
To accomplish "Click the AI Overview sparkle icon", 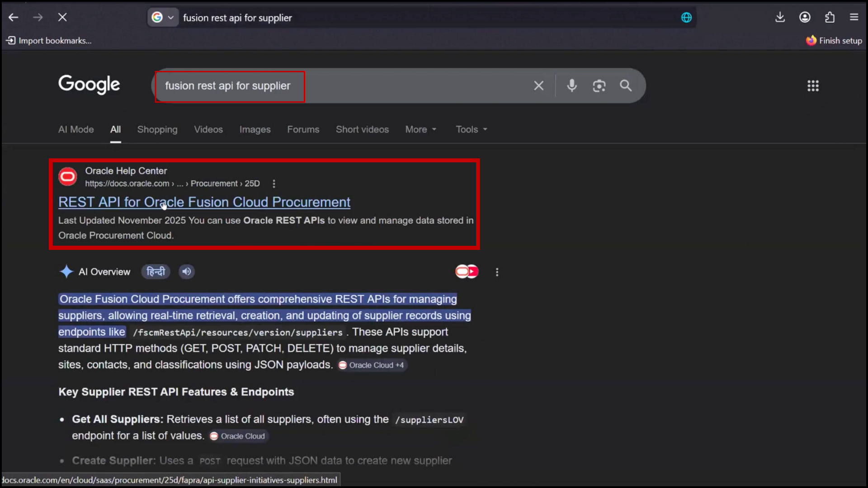I will (66, 272).
